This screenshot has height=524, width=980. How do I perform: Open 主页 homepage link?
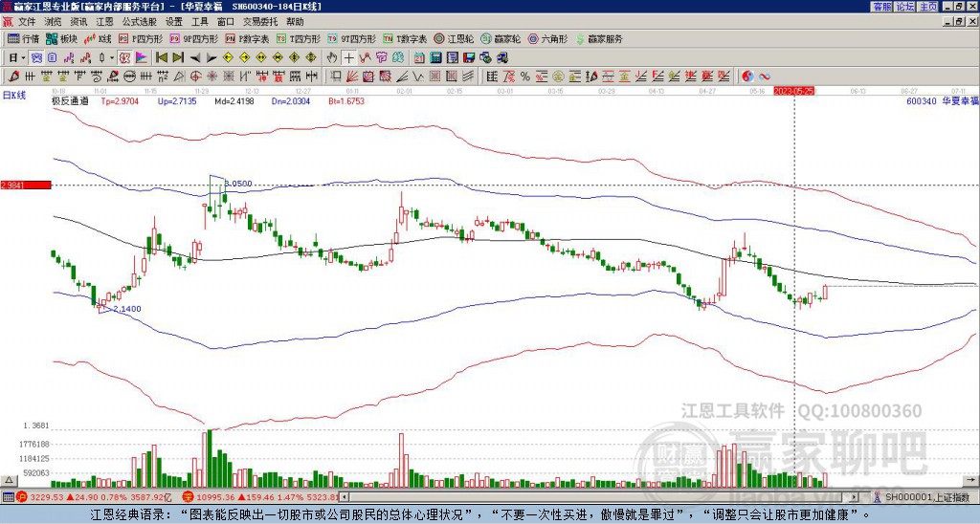tap(928, 7)
